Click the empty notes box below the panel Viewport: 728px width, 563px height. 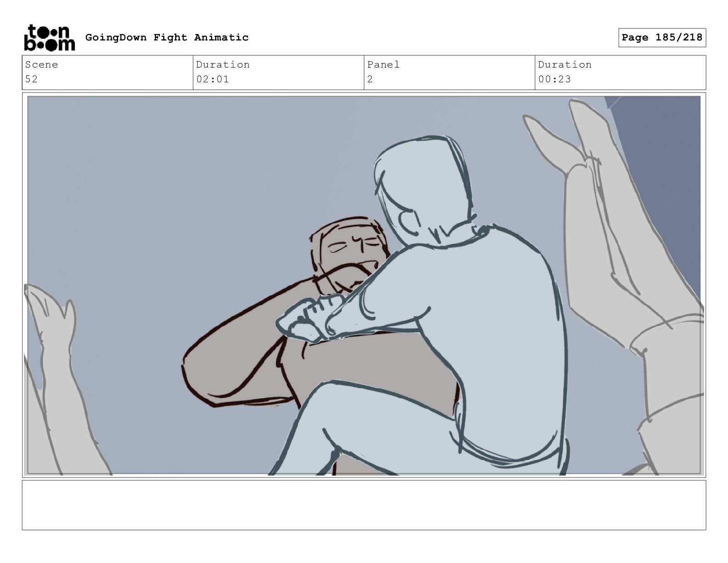pyautogui.click(x=364, y=505)
